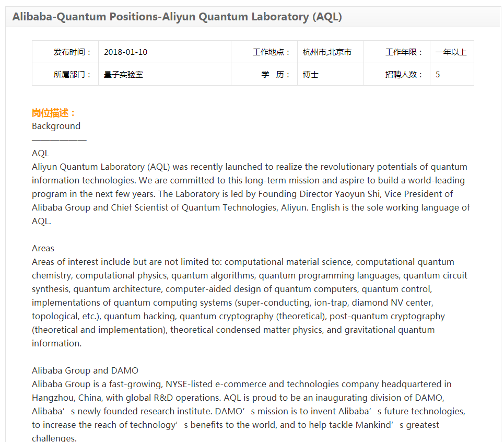Viewport: 504px width, 442px height.
Task: Click the 一年以上 experience value
Action: 451,52
